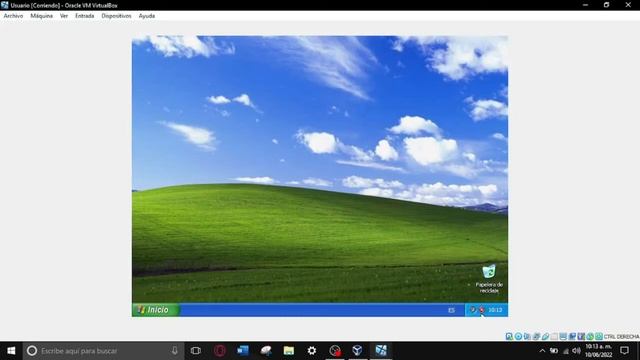Open the Máquina menu
The image size is (640, 360).
point(42,16)
